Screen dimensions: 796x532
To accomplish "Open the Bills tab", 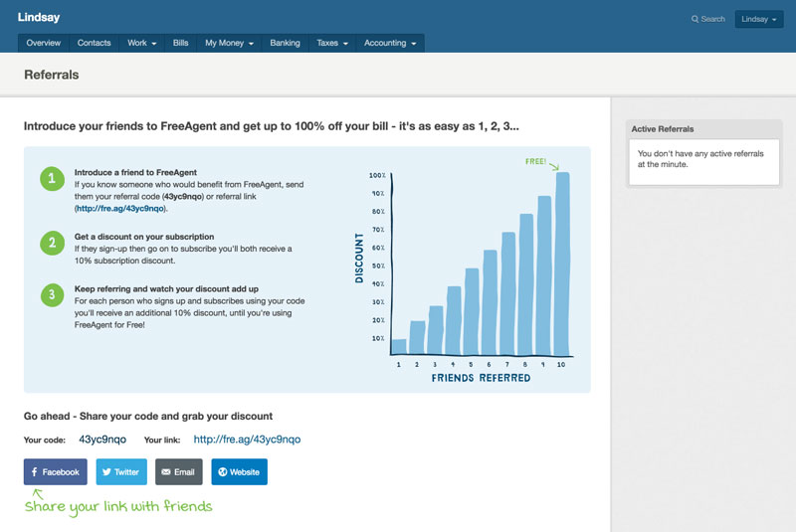I will pyautogui.click(x=180, y=43).
